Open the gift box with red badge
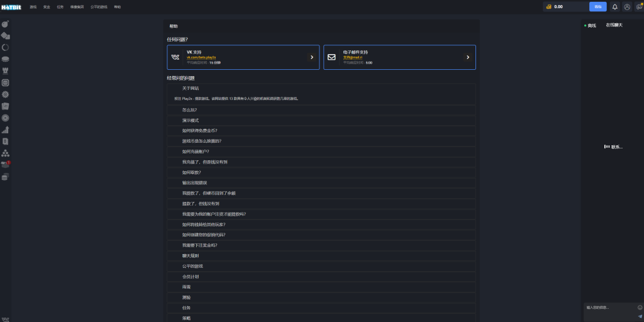This screenshot has height=322, width=644. point(5,165)
